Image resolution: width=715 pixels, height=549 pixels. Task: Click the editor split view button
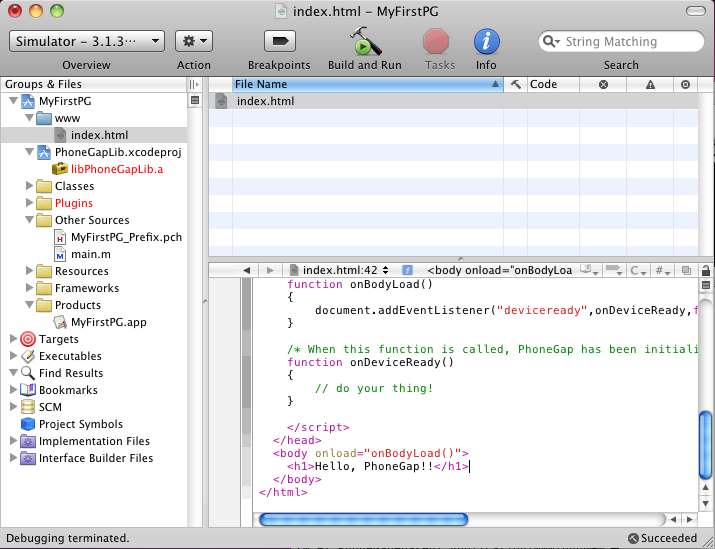(x=705, y=285)
